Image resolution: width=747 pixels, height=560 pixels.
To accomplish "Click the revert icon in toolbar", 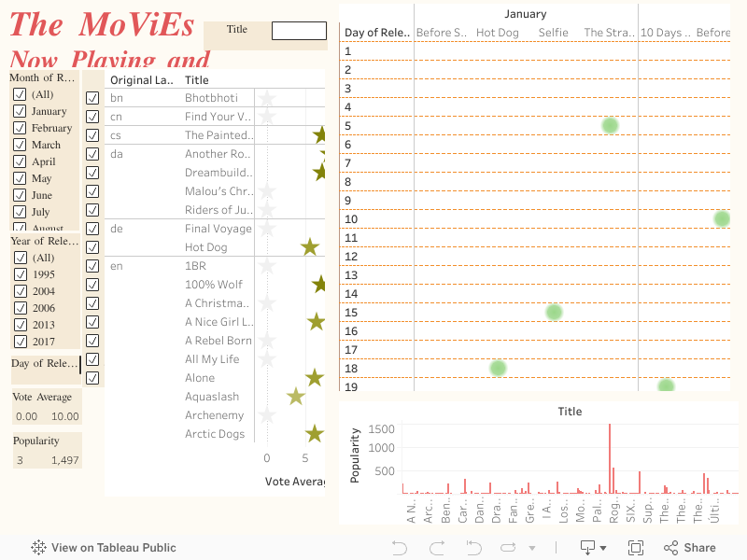I will [473, 548].
